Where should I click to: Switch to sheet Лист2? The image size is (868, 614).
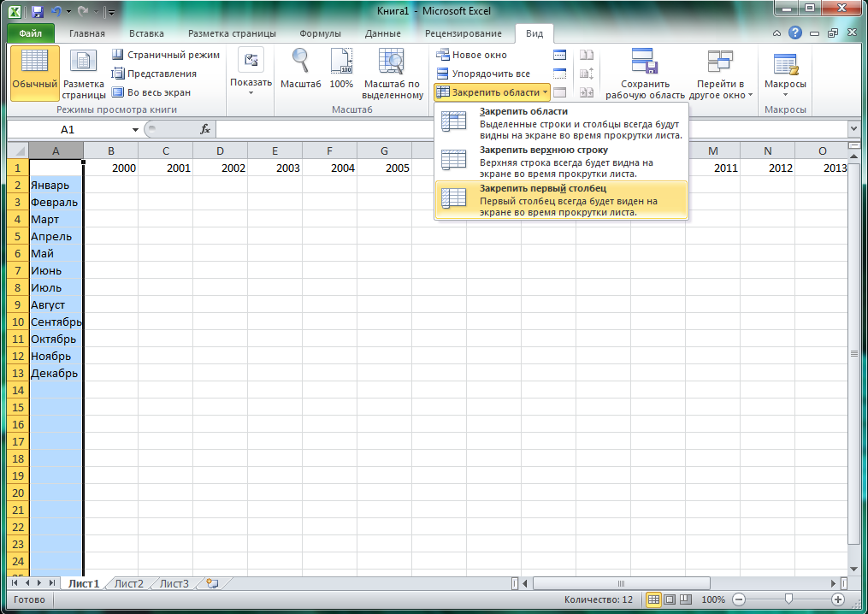(x=129, y=583)
